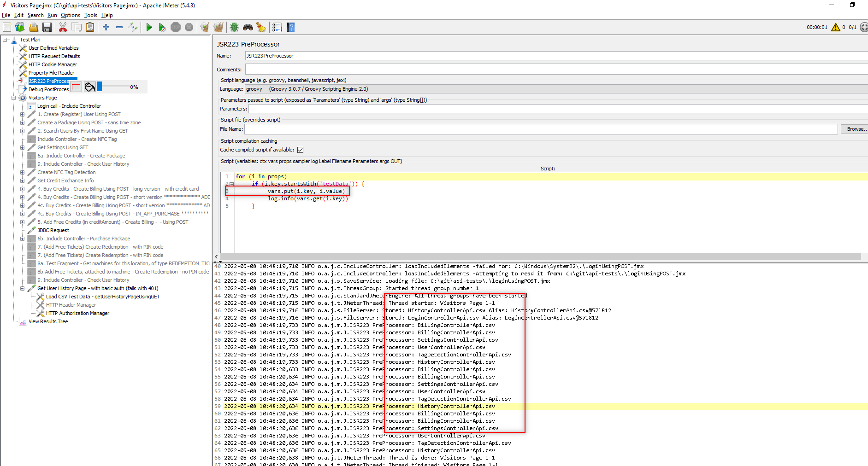Screen dimensions: 868x466
Task: Start test with no pauses icon
Action: [x=162, y=28]
